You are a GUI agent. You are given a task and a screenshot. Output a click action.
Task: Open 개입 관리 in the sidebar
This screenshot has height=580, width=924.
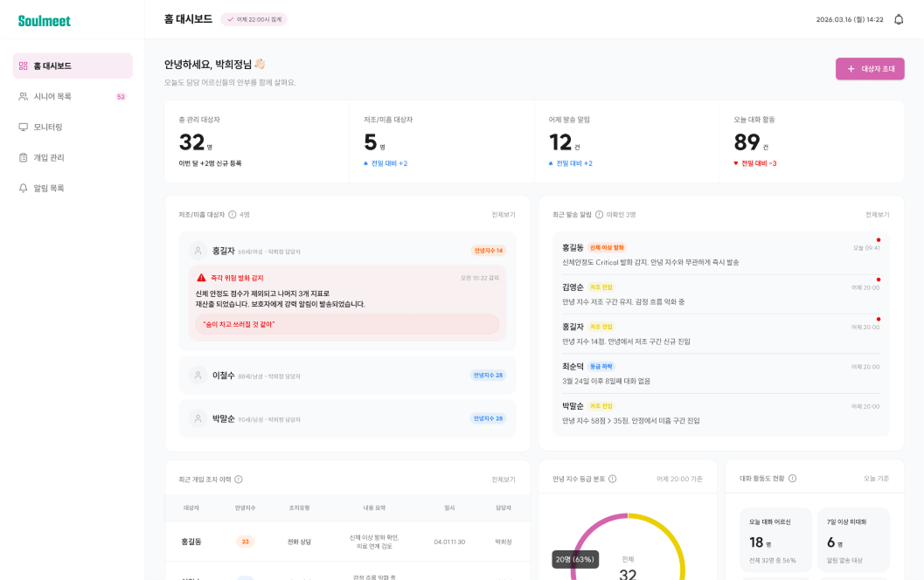(73, 158)
